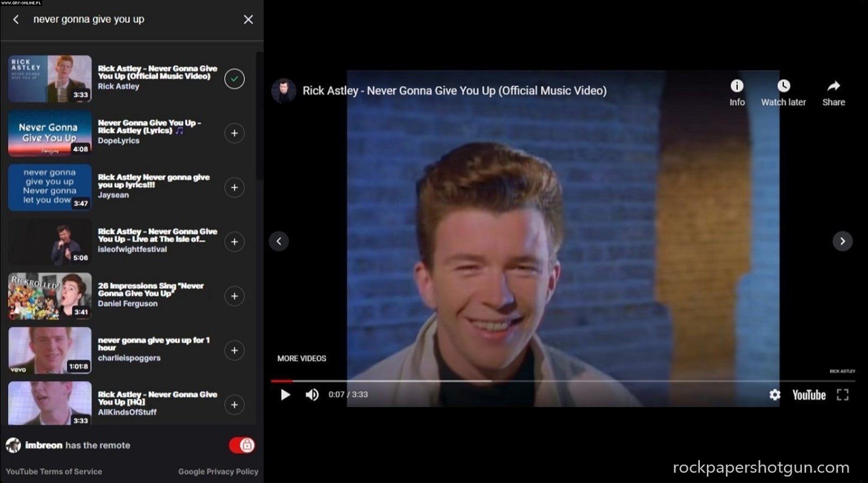Add the 26 Impressions video with plus
Screen dimensions: 868x483
(234, 296)
